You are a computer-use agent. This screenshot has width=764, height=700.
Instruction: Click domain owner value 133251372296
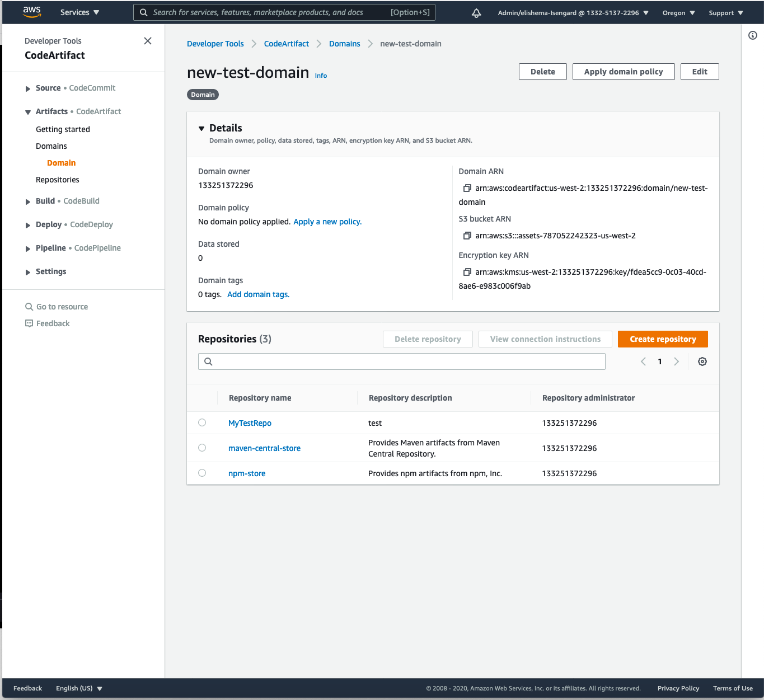[x=226, y=185]
